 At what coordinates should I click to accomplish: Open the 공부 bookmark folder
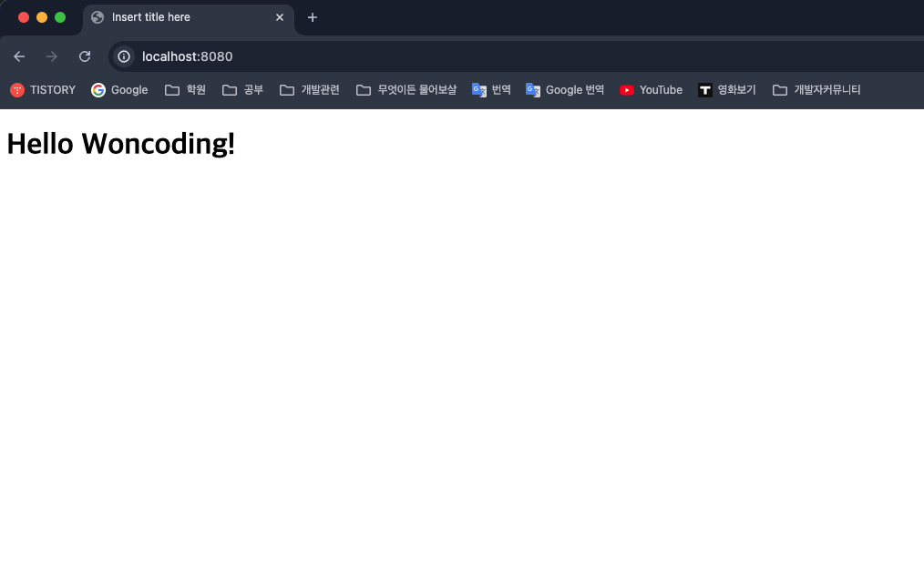coord(242,90)
